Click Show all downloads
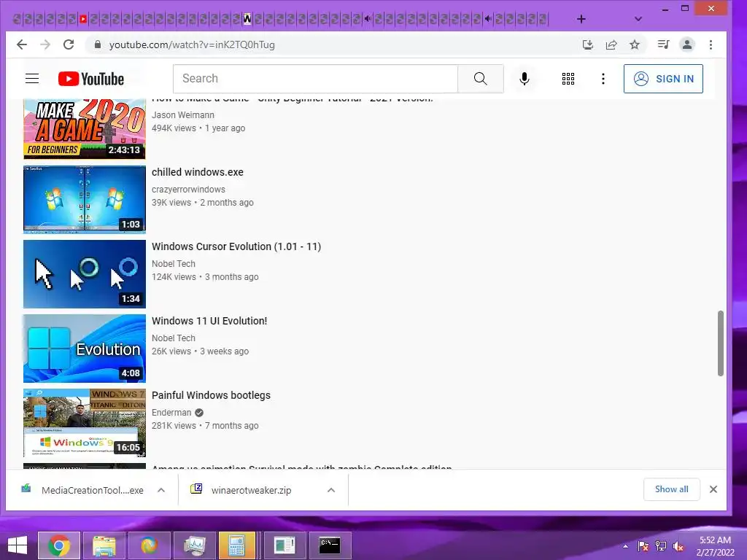Image resolution: width=747 pixels, height=560 pixels. tap(671, 489)
